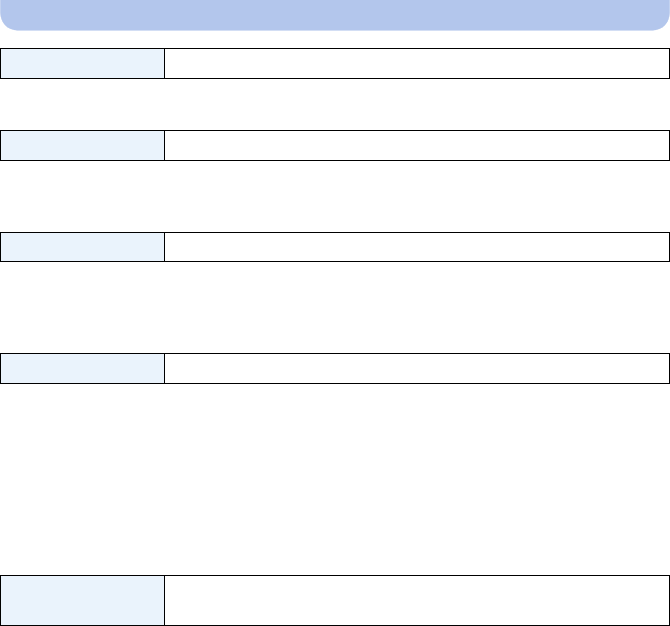Click the blue header bar at the top
The image size is (670, 626).
(335, 15)
